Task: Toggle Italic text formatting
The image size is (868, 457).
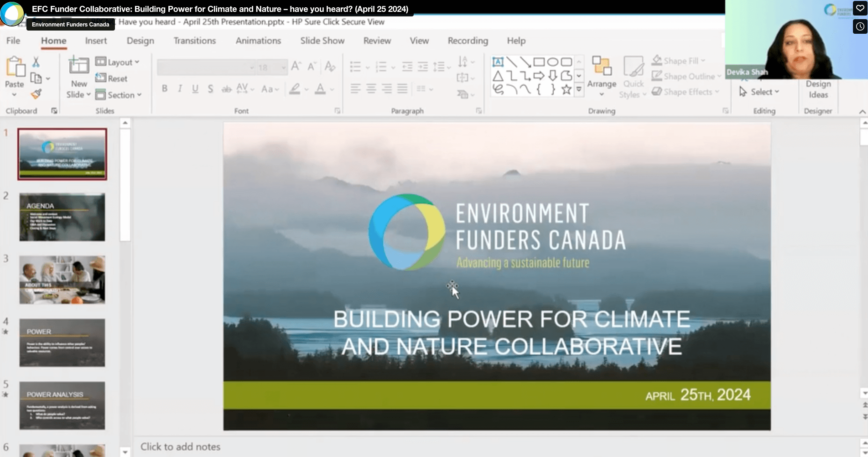Action: 180,88
